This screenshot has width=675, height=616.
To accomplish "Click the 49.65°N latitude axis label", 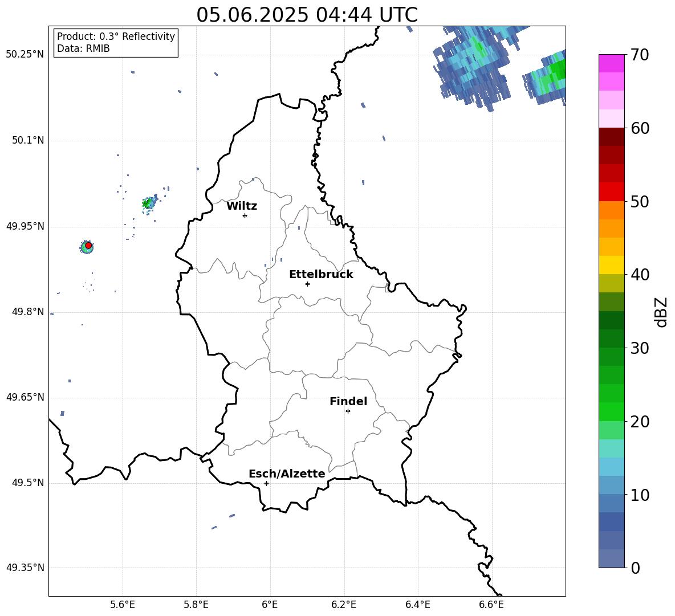I will 25,397.
